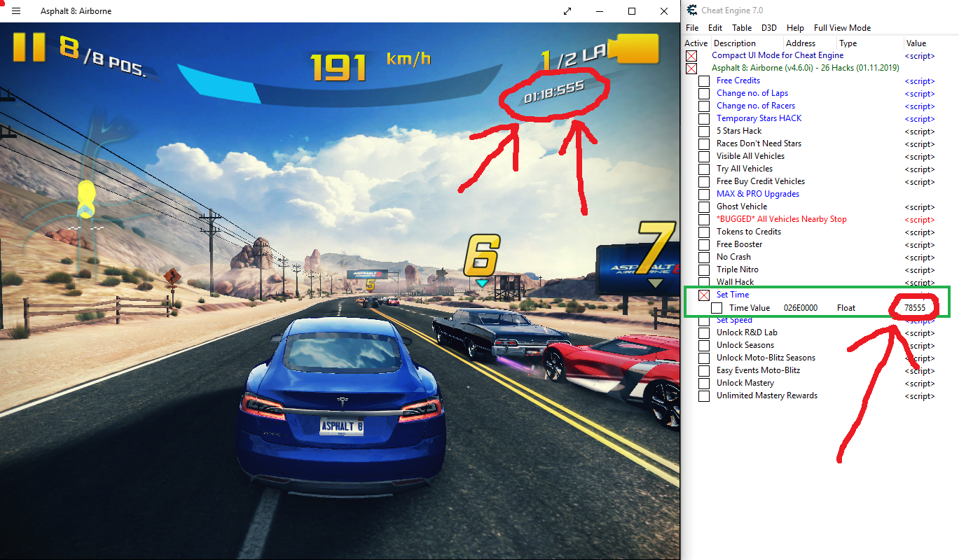Select the Unlock R&D Lab row label

(747, 332)
